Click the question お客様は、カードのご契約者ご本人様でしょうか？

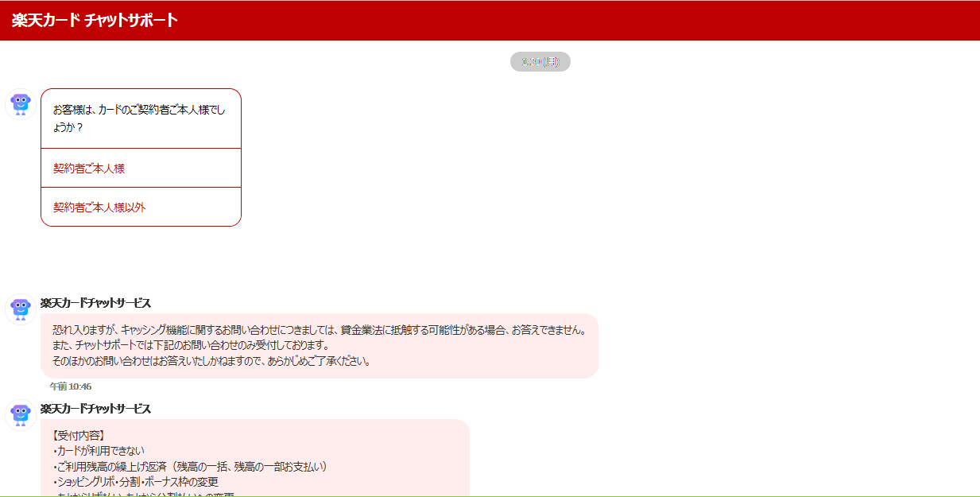tap(140, 118)
